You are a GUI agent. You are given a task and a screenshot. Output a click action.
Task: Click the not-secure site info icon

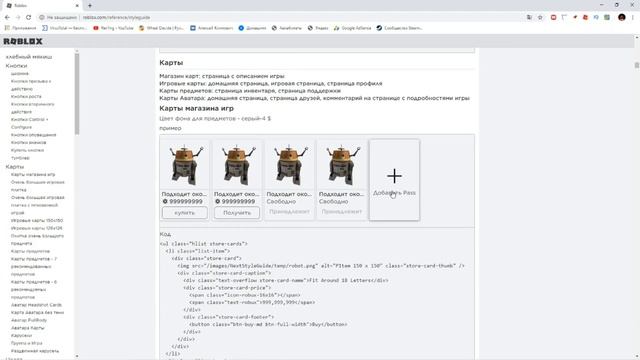tap(42, 18)
